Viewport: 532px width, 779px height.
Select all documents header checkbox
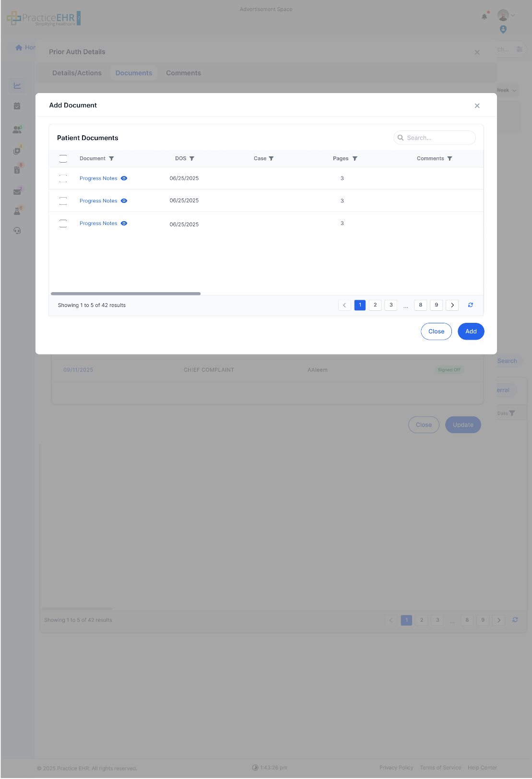click(63, 159)
